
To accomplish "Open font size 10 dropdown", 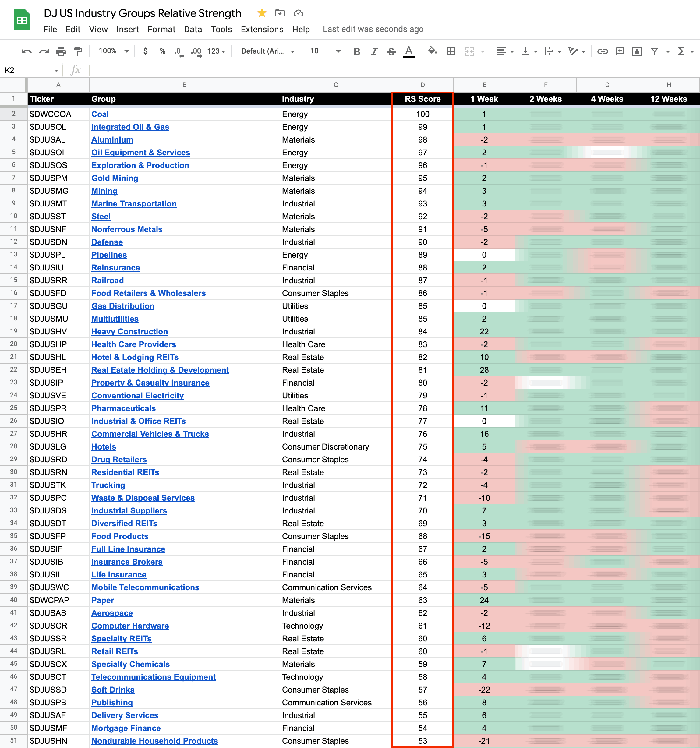I will [325, 51].
